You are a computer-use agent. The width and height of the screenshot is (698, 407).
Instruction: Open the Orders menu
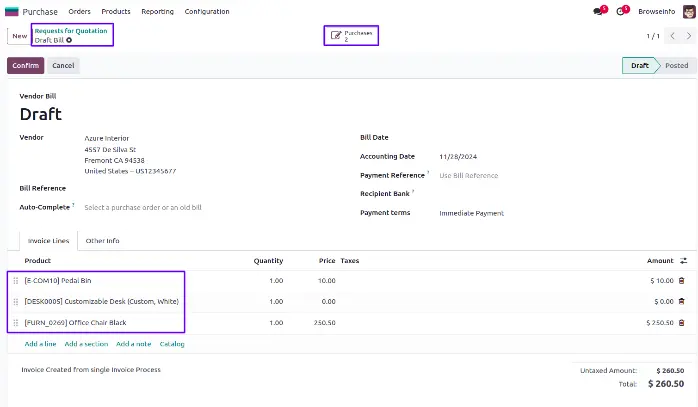point(80,12)
